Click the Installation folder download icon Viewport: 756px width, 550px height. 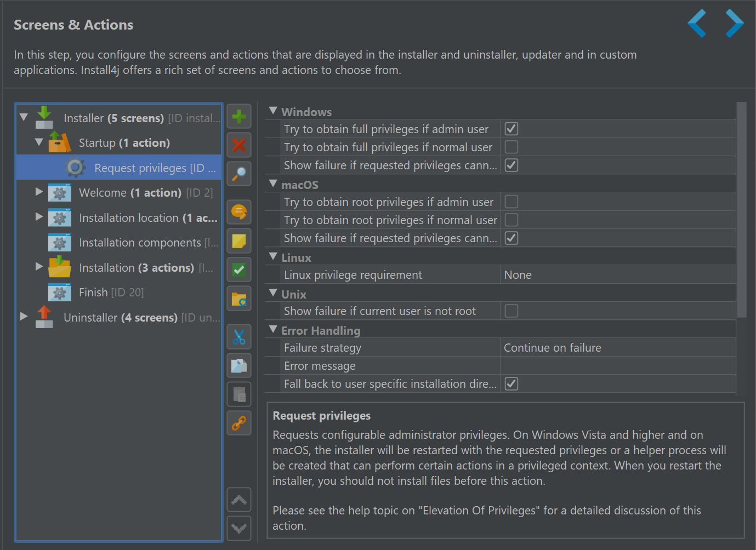pos(60,267)
